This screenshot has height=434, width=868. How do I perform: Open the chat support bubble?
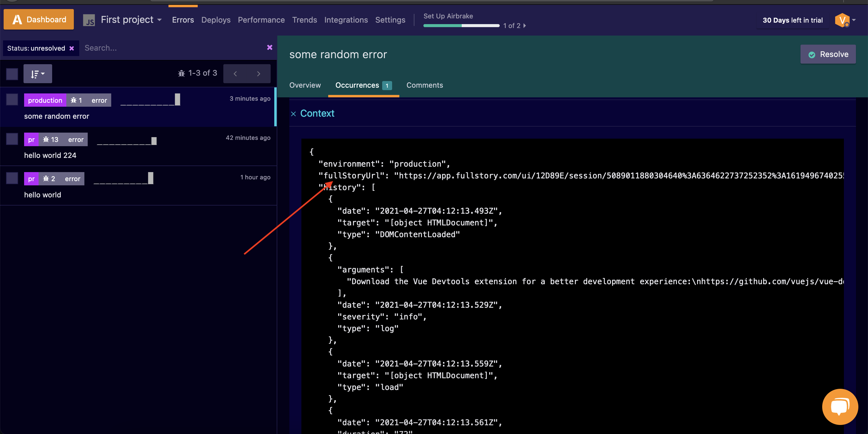pos(840,407)
